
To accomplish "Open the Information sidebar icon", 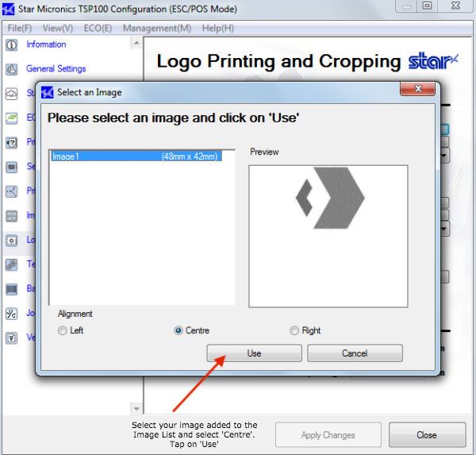I will tap(12, 45).
